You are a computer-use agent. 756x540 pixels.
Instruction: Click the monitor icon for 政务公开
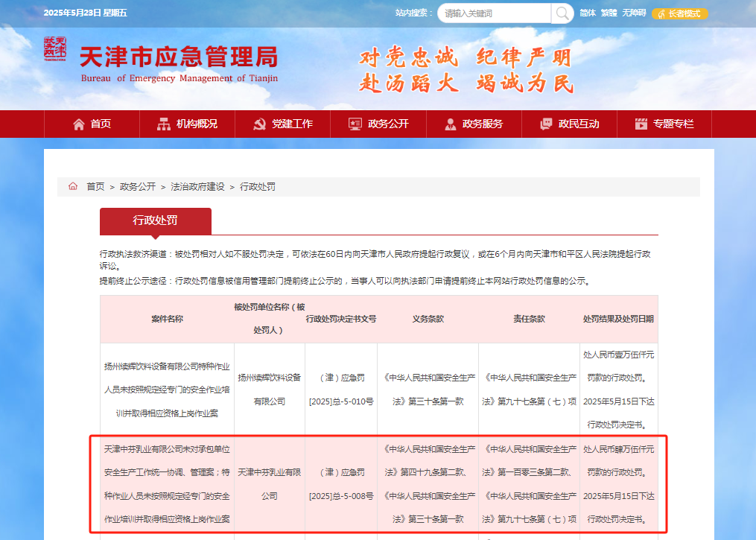[355, 124]
